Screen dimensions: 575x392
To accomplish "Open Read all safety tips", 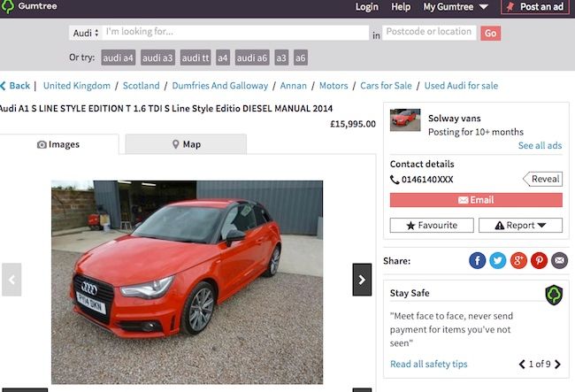I will point(429,365).
